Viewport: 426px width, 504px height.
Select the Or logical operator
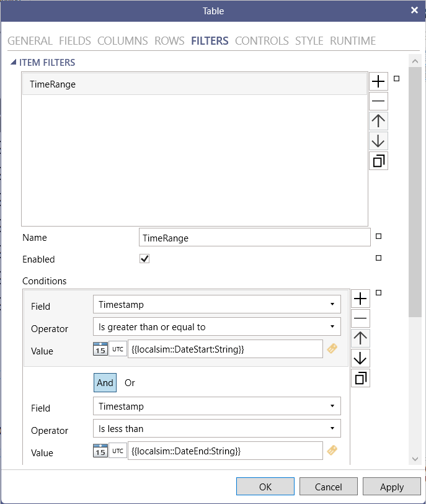(x=130, y=383)
